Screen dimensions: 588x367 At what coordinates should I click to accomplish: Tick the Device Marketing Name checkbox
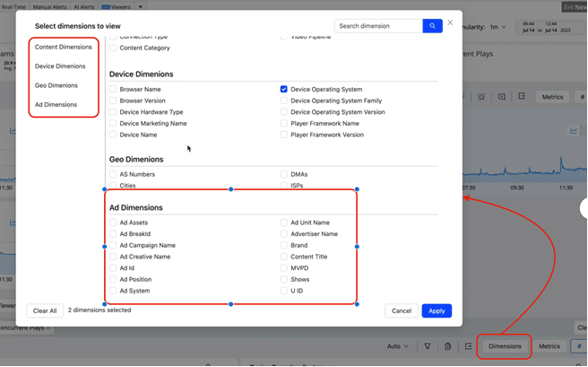(x=113, y=124)
